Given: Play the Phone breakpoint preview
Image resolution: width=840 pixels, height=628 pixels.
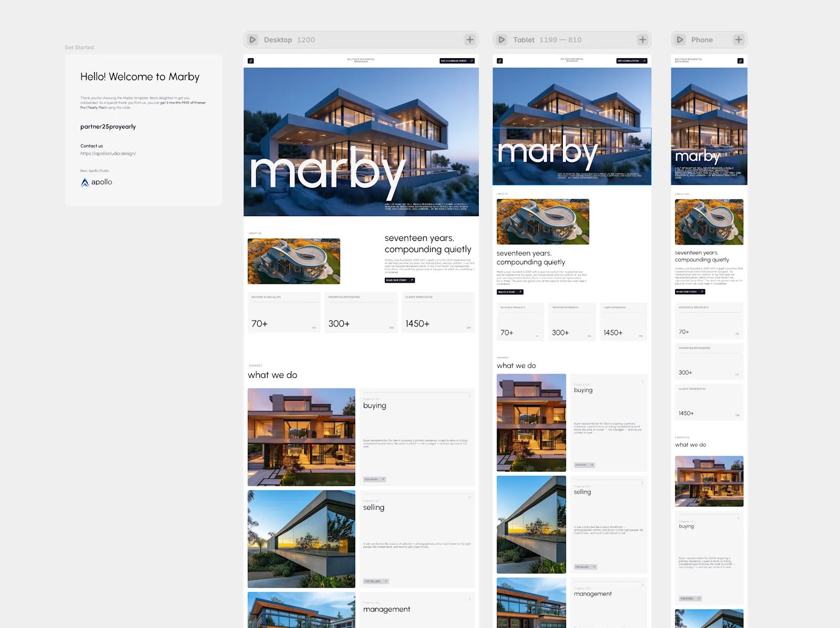Looking at the screenshot, I should point(680,40).
